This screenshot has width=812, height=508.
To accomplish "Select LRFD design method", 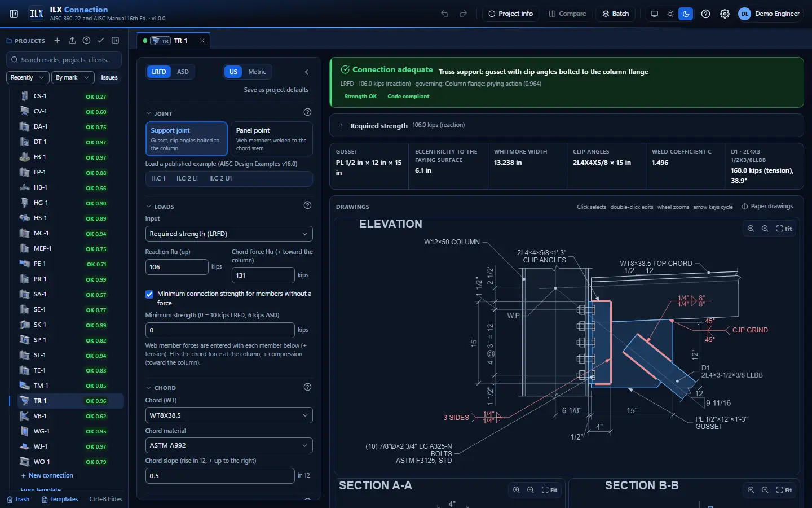I will pyautogui.click(x=159, y=72).
